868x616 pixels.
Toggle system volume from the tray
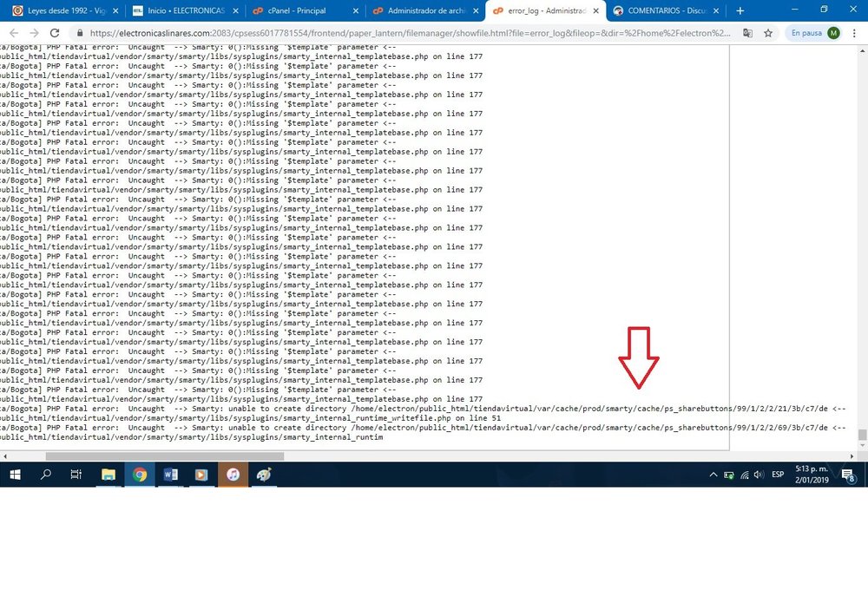[758, 475]
